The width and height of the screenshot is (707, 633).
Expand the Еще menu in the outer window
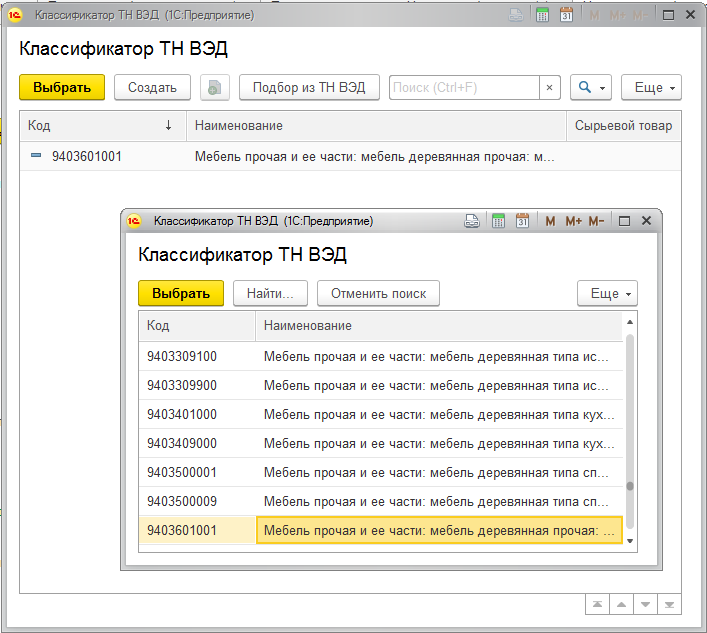click(651, 88)
